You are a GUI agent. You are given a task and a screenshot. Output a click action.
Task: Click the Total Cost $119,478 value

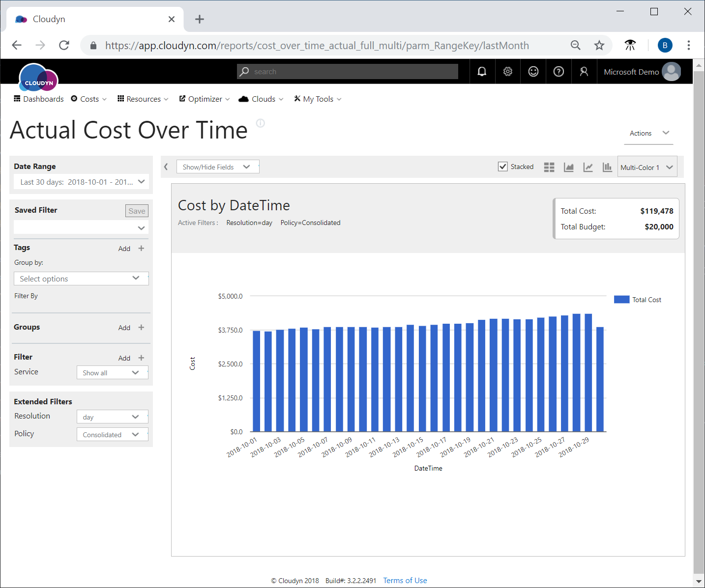click(657, 211)
